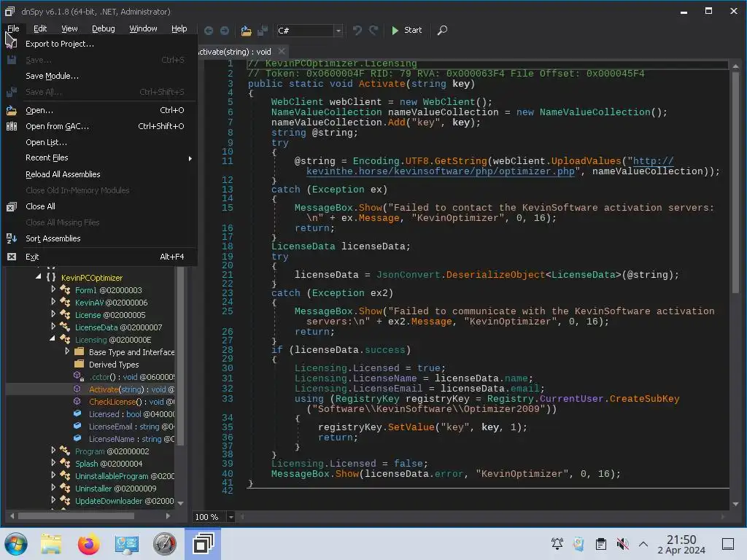Open the View menu
This screenshot has height=560, width=747.
69,28
